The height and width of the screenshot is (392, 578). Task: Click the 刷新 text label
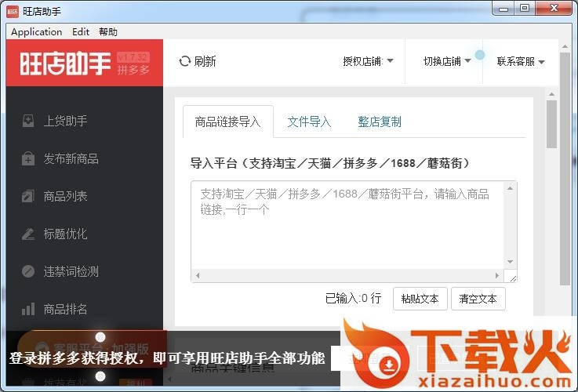(x=205, y=61)
